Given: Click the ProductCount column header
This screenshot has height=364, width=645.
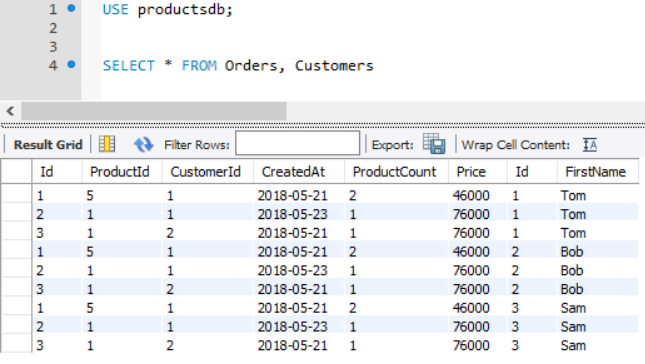Looking at the screenshot, I should tap(394, 172).
